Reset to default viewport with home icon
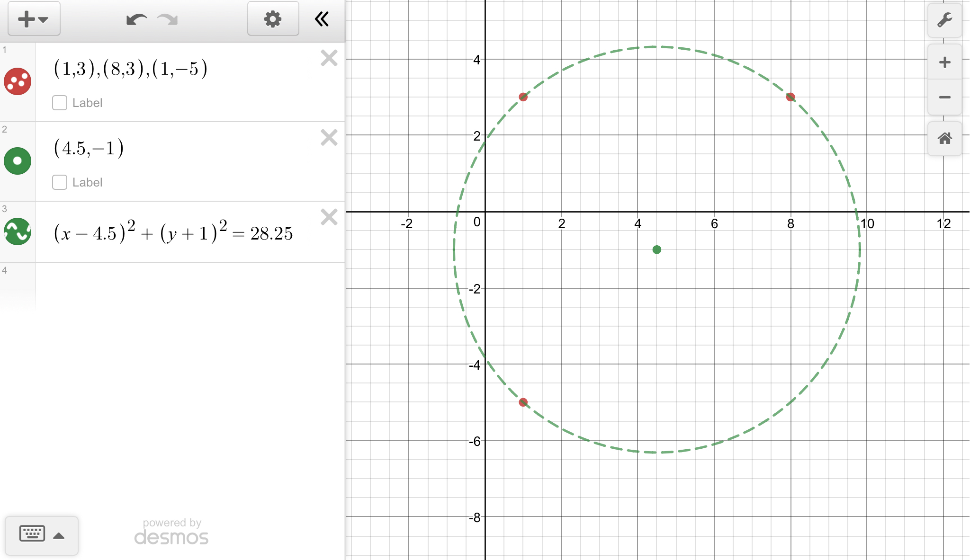 tap(944, 138)
